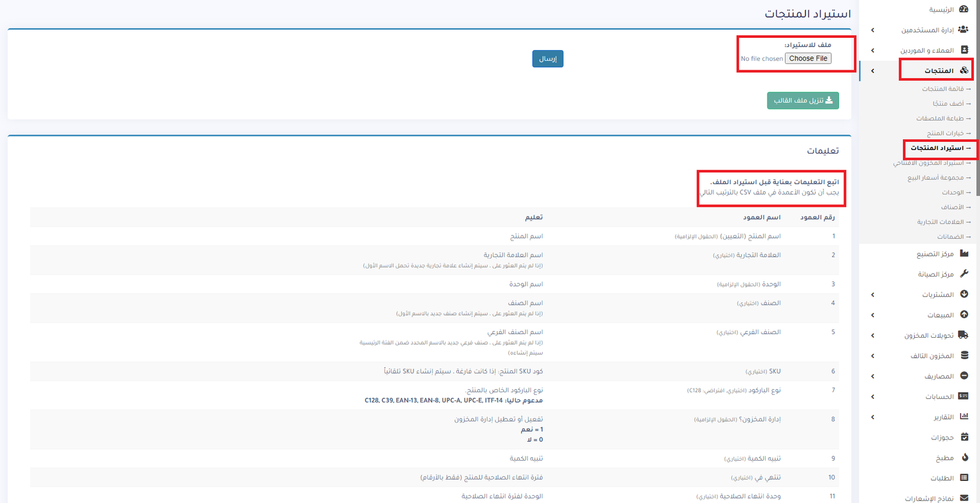The image size is (980, 503).
Task: Collapse the المنتجات menu chevron
Action: click(x=873, y=71)
